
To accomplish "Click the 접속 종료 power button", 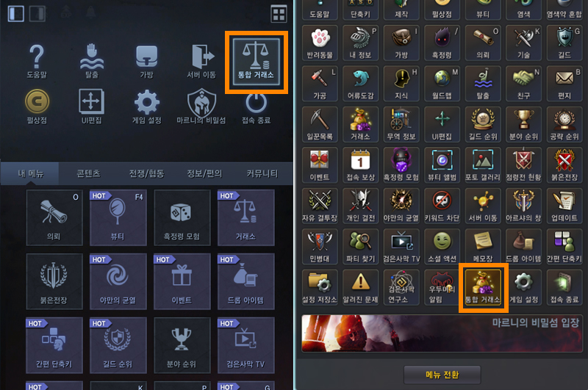I will [x=256, y=106].
